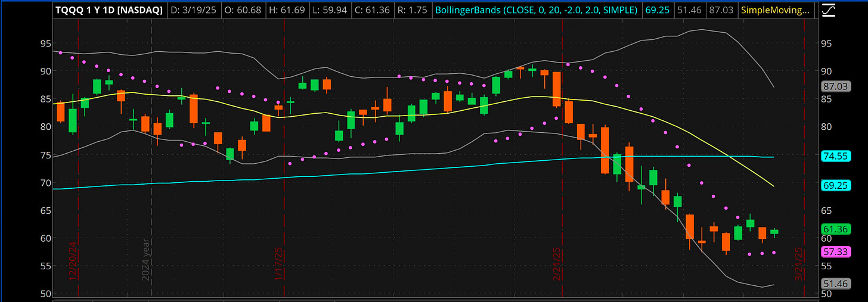Click the grey 87.03 price bubble on axis
868x302 pixels.
(x=835, y=86)
